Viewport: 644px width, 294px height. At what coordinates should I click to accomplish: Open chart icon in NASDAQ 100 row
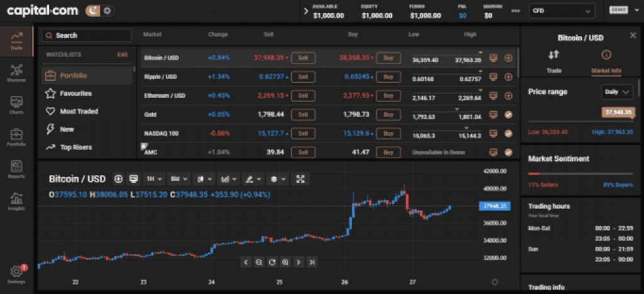[493, 133]
